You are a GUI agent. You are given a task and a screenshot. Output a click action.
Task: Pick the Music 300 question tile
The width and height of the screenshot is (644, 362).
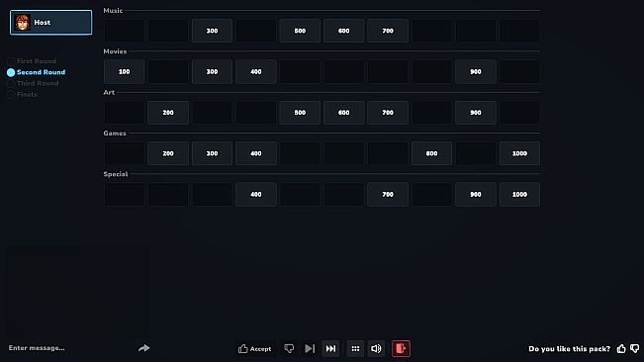coord(212,31)
